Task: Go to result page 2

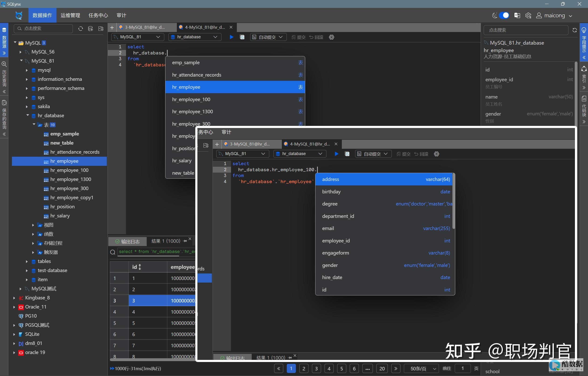Action: click(304, 369)
